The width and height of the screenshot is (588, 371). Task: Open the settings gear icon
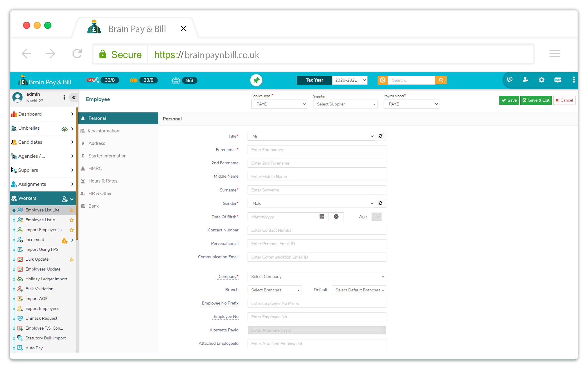pos(541,80)
